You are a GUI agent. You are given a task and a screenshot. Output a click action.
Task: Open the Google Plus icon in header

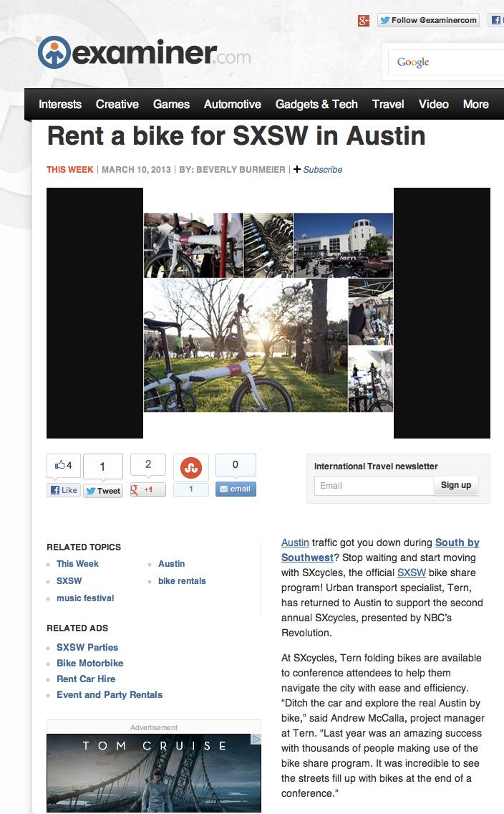click(364, 21)
